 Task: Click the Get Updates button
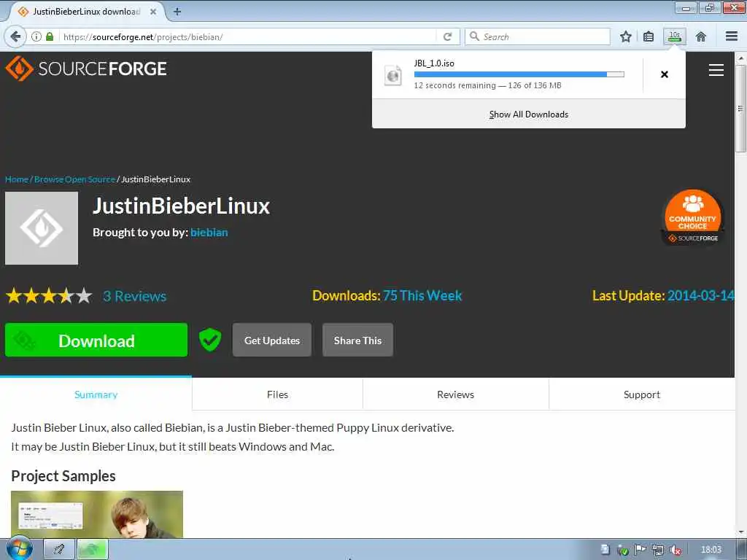(x=272, y=340)
